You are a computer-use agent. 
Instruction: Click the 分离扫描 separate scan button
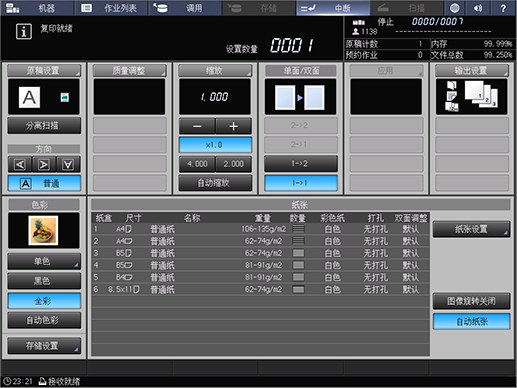(x=44, y=126)
